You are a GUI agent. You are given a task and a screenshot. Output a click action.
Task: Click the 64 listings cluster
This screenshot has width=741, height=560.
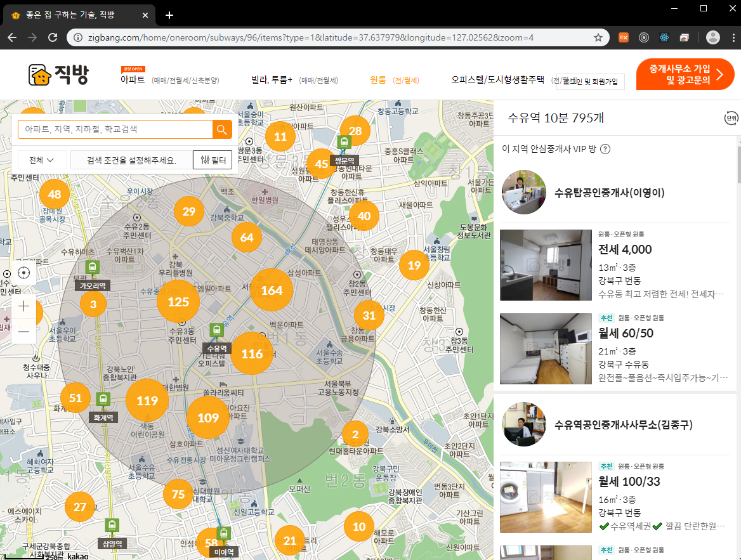pyautogui.click(x=247, y=238)
